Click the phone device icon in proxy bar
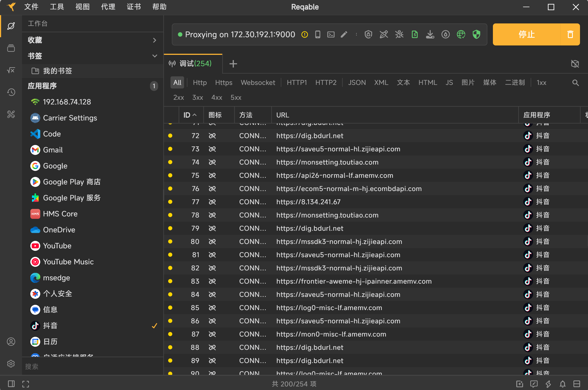 (318, 34)
